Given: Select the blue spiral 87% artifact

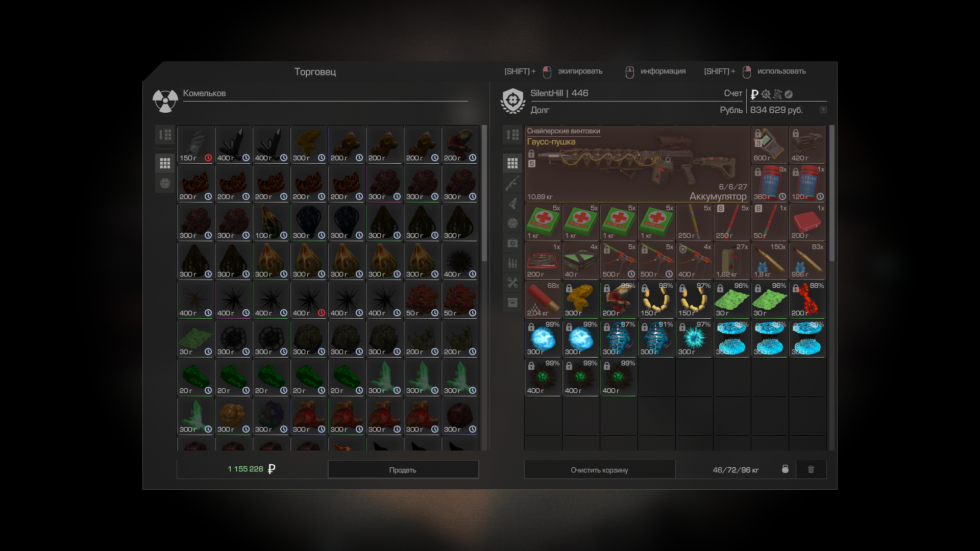Looking at the screenshot, I should pos(619,339).
